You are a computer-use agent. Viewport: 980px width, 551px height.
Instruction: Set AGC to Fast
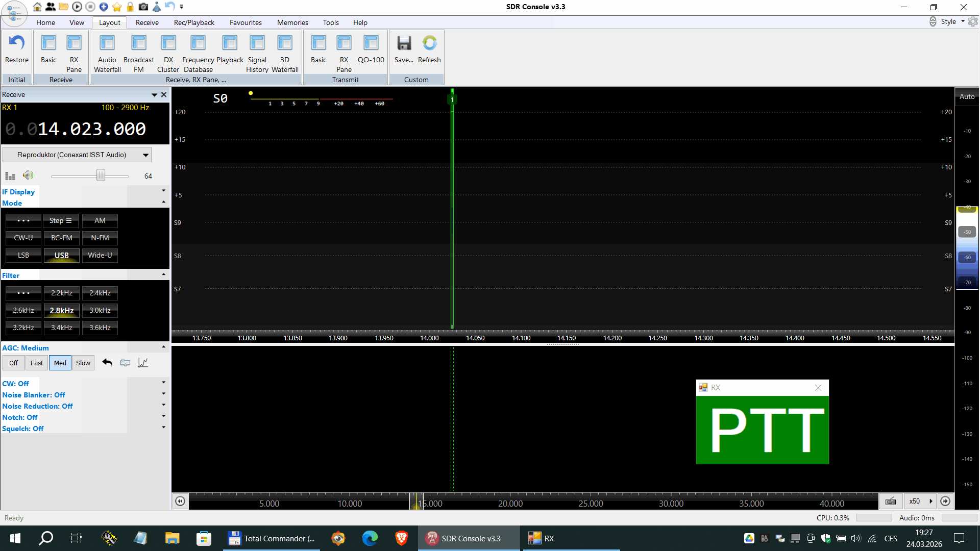point(37,363)
